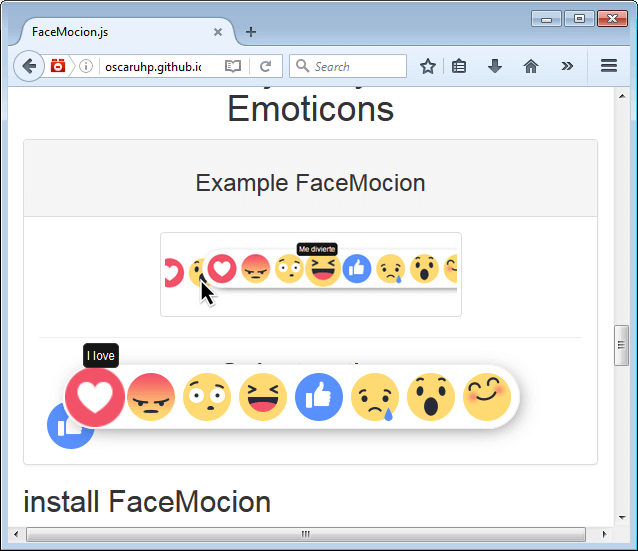
Task: Click the horizontal scrollbar right arrow
Action: point(604,534)
